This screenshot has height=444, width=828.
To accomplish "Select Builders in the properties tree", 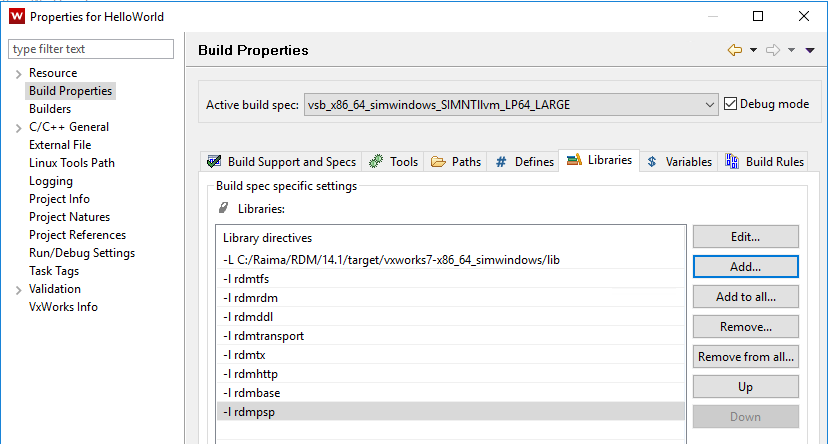I will [50, 109].
